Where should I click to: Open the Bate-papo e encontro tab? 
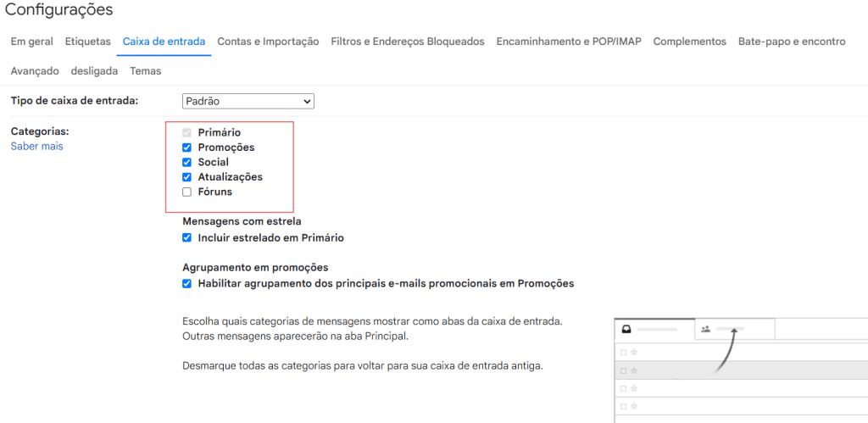click(x=792, y=42)
